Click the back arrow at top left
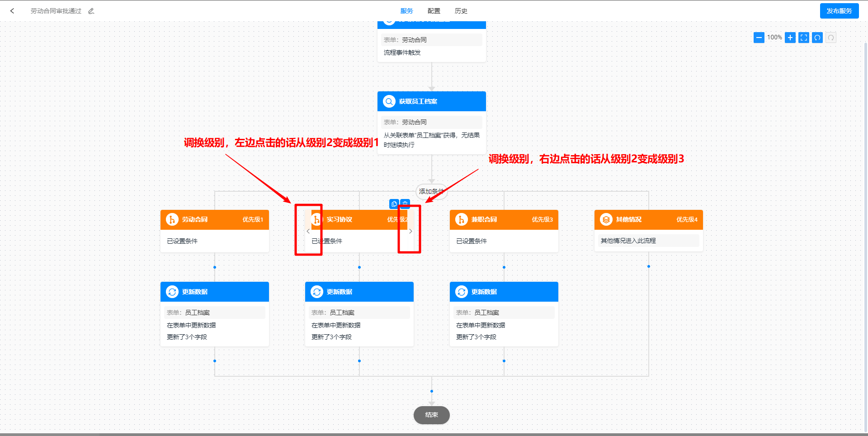Image resolution: width=868 pixels, height=436 pixels. (12, 10)
